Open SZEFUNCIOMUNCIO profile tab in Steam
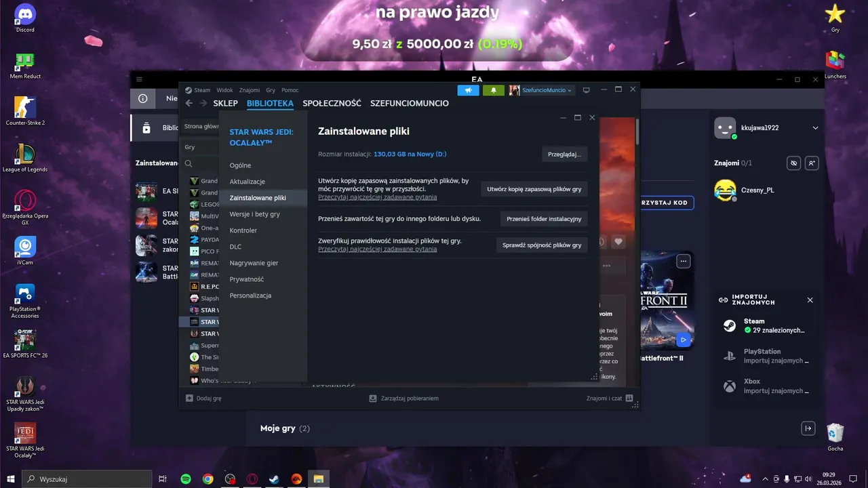Viewport: 868px width, 488px height. tap(410, 103)
